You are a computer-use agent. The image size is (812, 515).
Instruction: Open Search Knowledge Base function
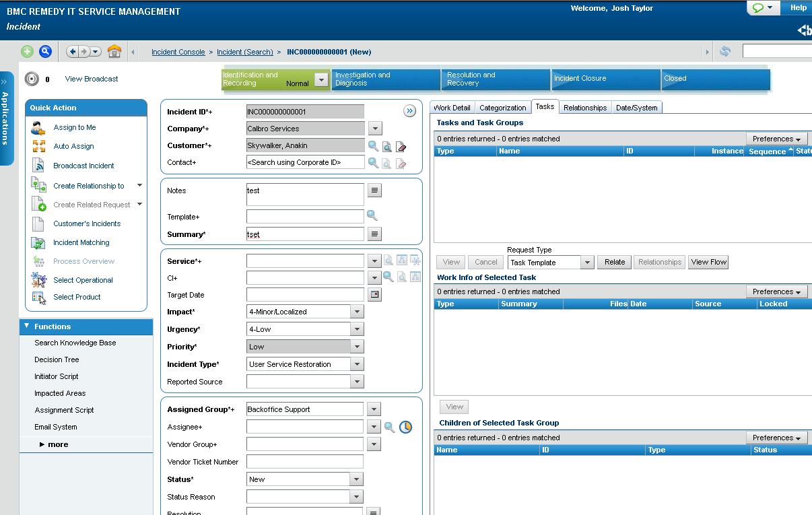(x=75, y=343)
